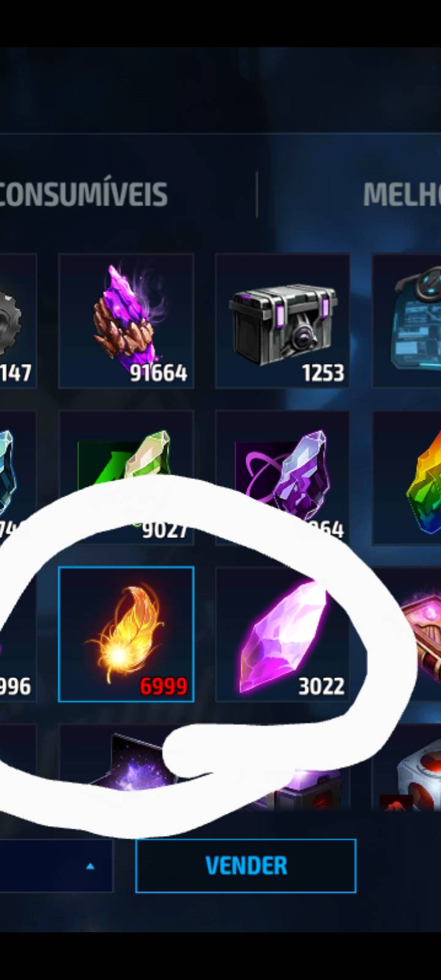Screen dimensions: 441x980
Task: Choose the blue hologram device item
Action: coord(407,321)
